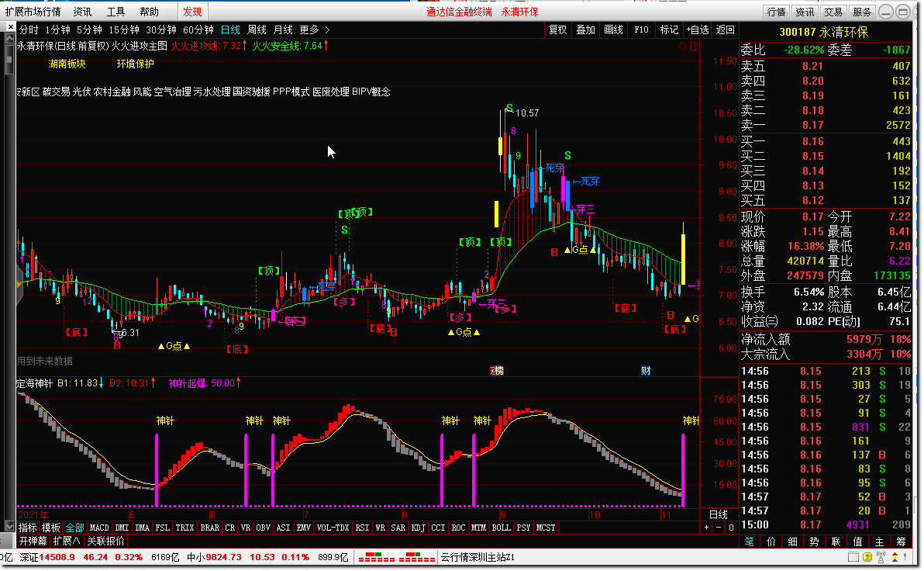Click the 湖南板块 sector link
Viewport: 924px width, 571px height.
pos(67,64)
